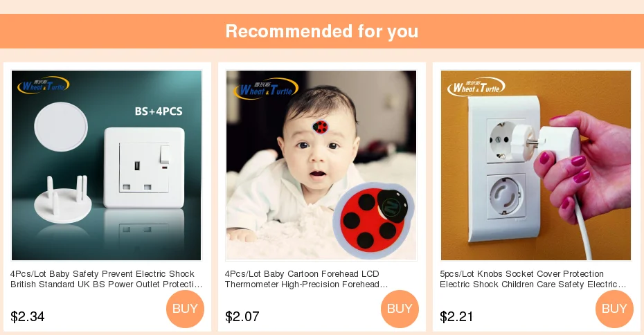Click the 'Recommended for you' banner
Screen dimensions: 644x335
tap(322, 31)
